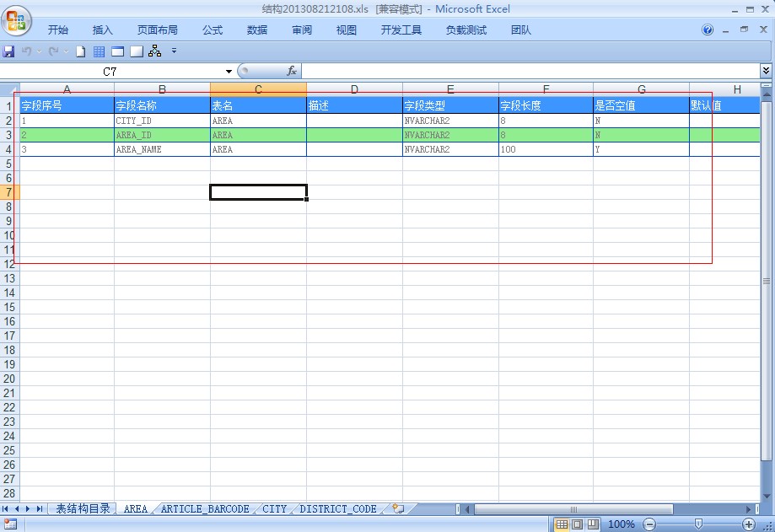Screen dimensions: 775x532
Task: Click the blue table grid toolbar icon
Action: coord(99,51)
